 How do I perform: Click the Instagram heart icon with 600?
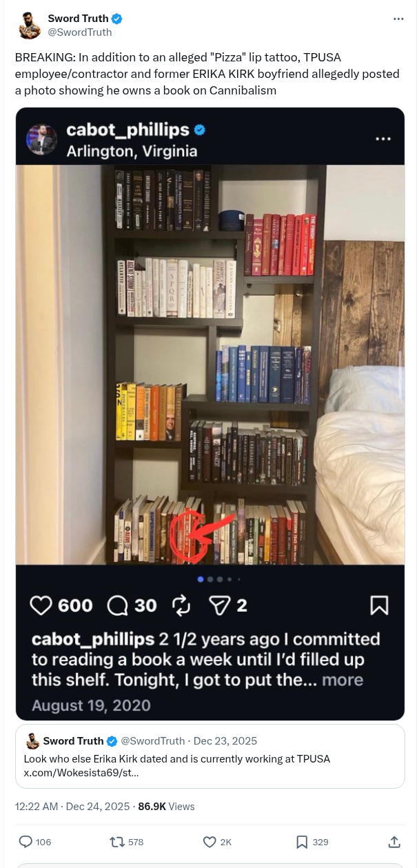coord(41,605)
